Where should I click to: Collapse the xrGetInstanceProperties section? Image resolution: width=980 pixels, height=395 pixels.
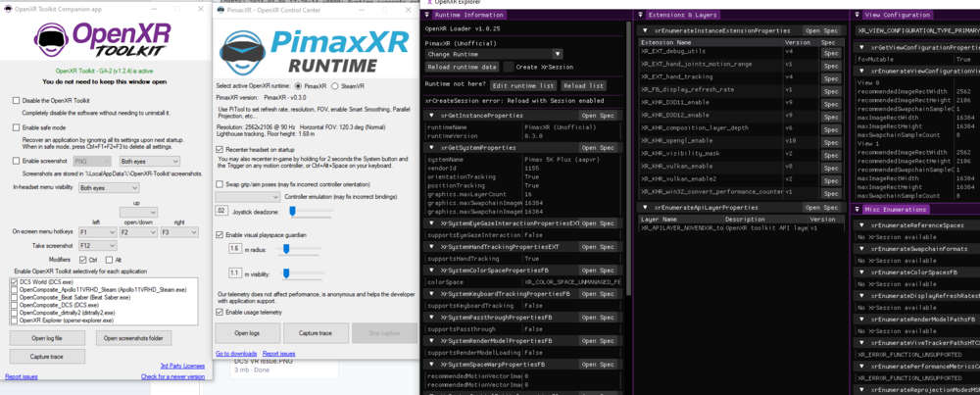tap(432, 116)
